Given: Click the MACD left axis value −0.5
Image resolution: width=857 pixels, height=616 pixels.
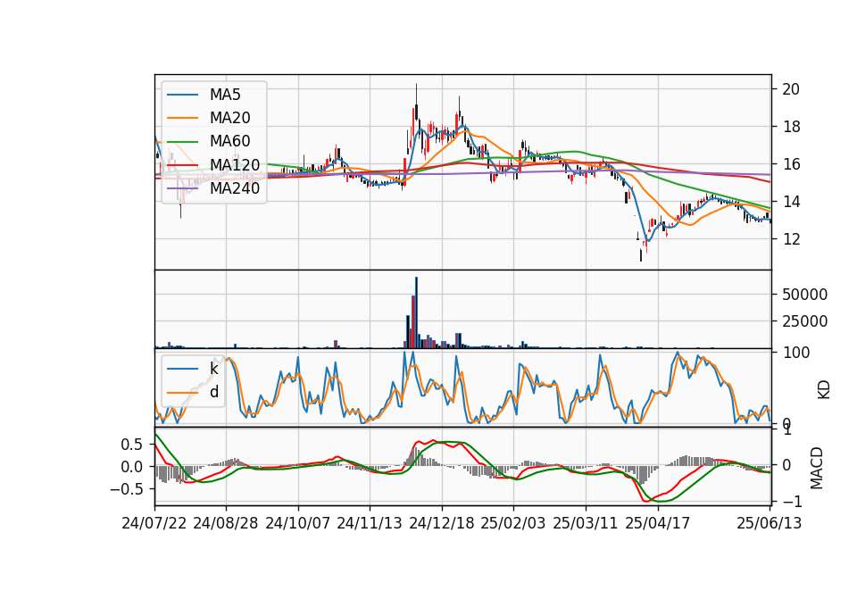Looking at the screenshot, I should (x=126, y=489).
